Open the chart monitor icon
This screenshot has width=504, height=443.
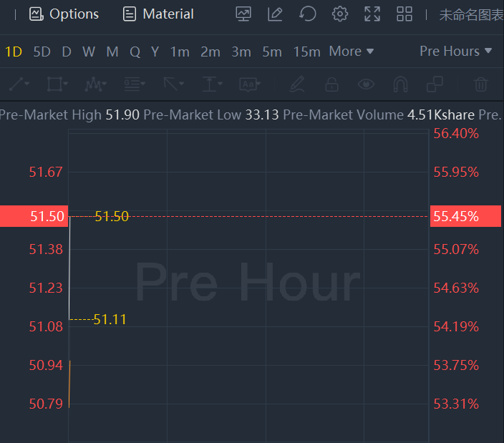(243, 14)
